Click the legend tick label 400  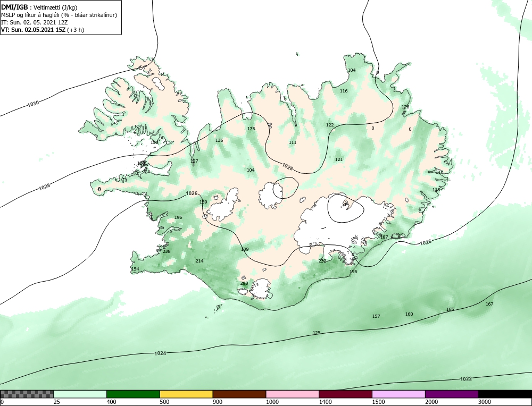pyautogui.click(x=111, y=402)
